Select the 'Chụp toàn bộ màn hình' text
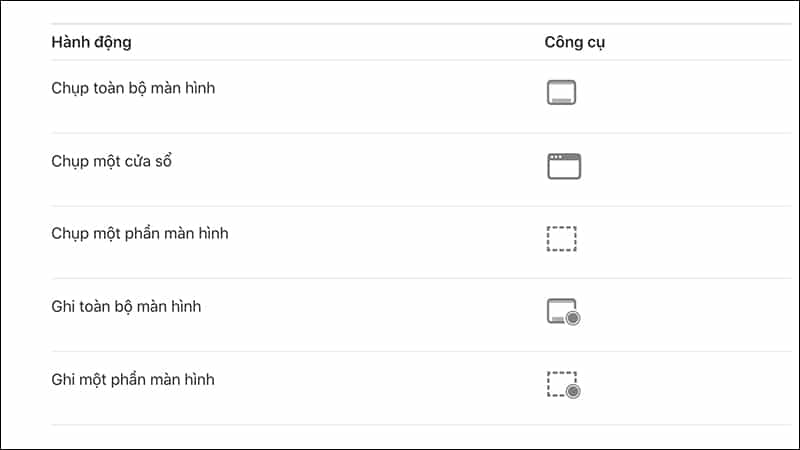 [133, 88]
